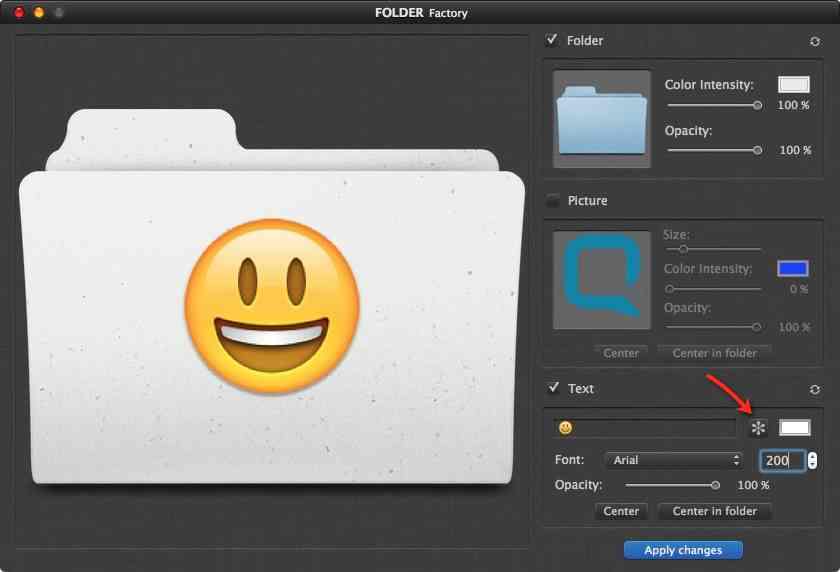840x572 pixels.
Task: Click the Folder Color Intensity slider knob
Action: click(x=758, y=105)
